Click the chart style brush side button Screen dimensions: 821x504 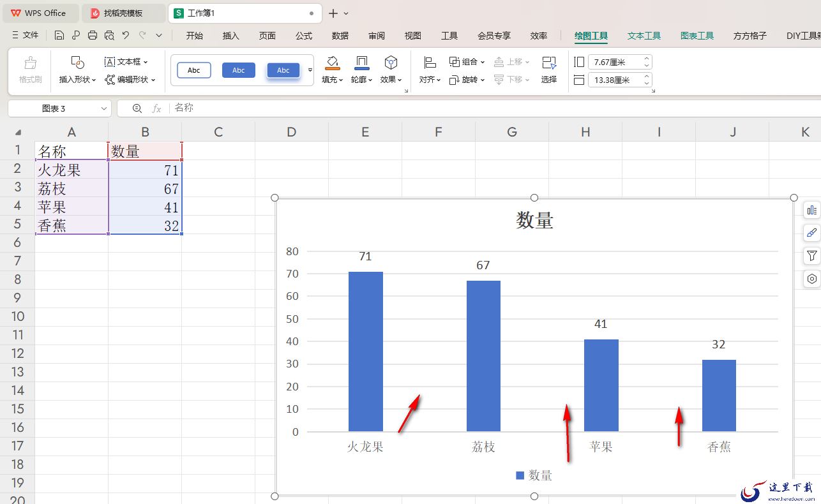pos(812,233)
